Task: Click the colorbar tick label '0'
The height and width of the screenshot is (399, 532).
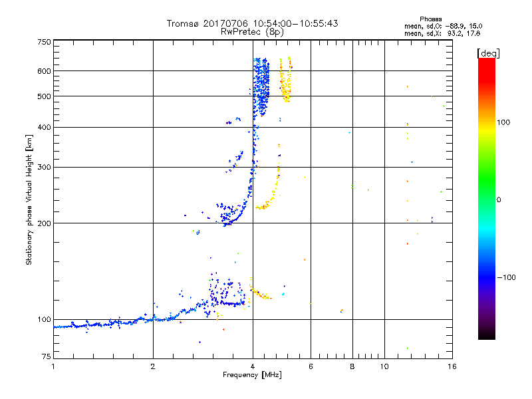Action: click(x=499, y=200)
